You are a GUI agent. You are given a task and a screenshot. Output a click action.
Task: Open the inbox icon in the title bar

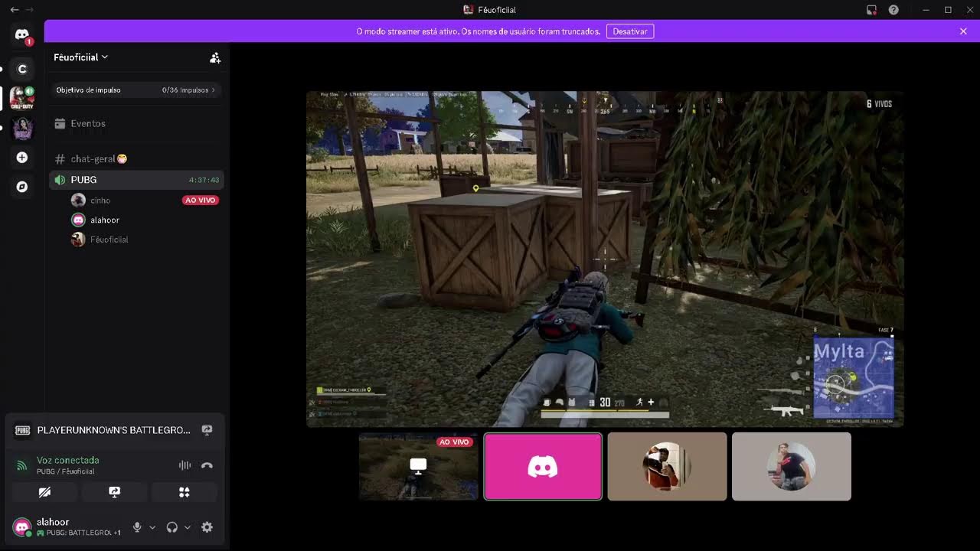point(871,10)
